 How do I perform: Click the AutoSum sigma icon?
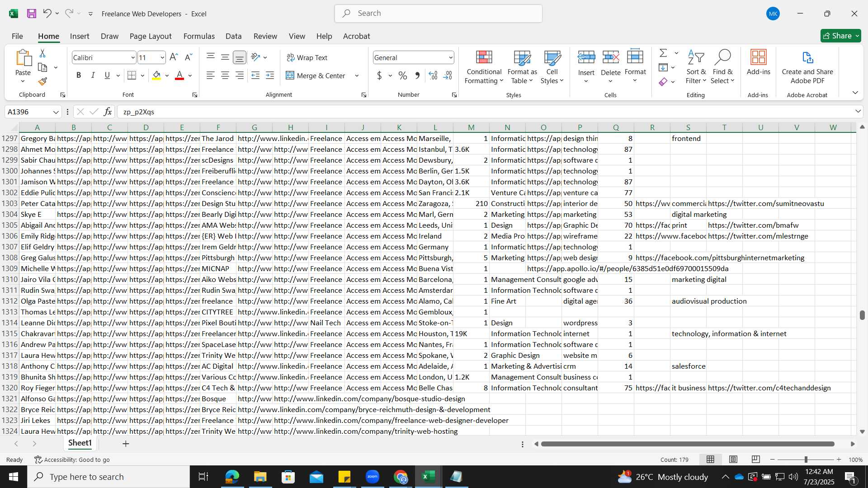tap(663, 53)
